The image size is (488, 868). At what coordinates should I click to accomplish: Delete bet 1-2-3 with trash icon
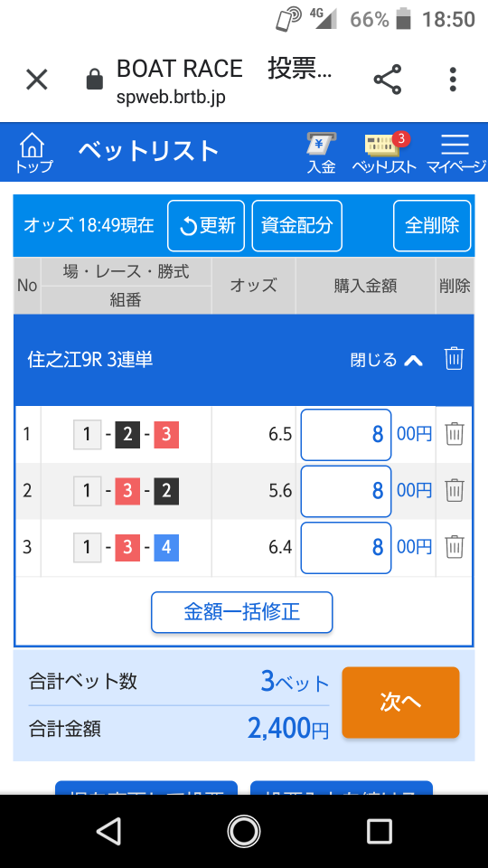tap(455, 434)
